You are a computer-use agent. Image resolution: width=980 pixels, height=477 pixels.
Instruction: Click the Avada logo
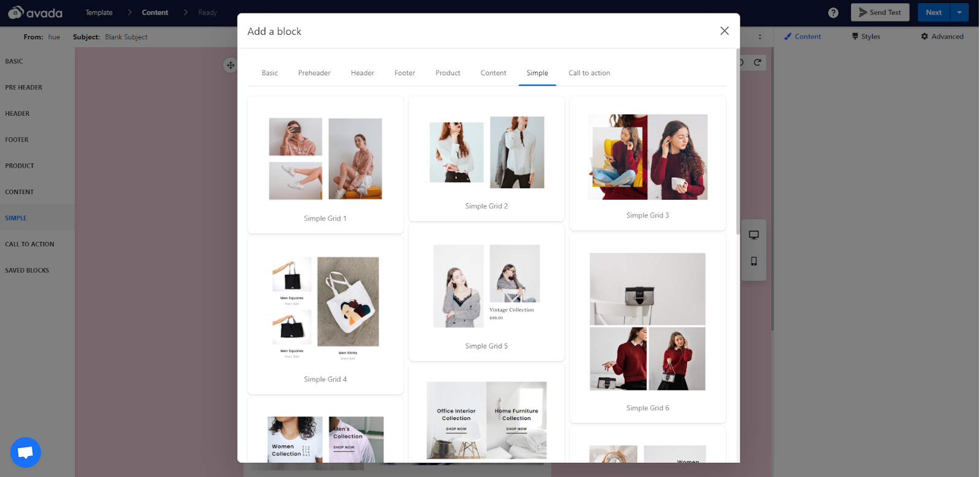pyautogui.click(x=36, y=12)
